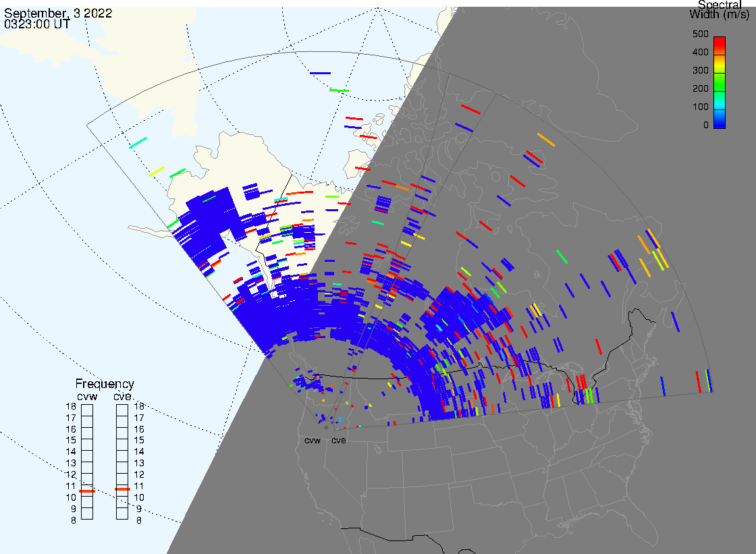Click the '14' label on the cvw frequency scale

(71, 452)
